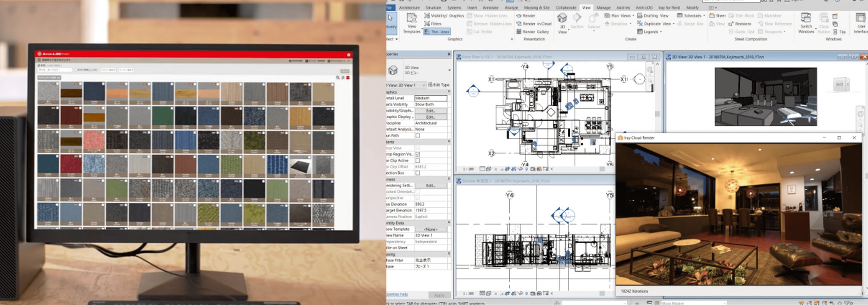
Task: Tick the Section Box checkbox
Action: click(418, 173)
